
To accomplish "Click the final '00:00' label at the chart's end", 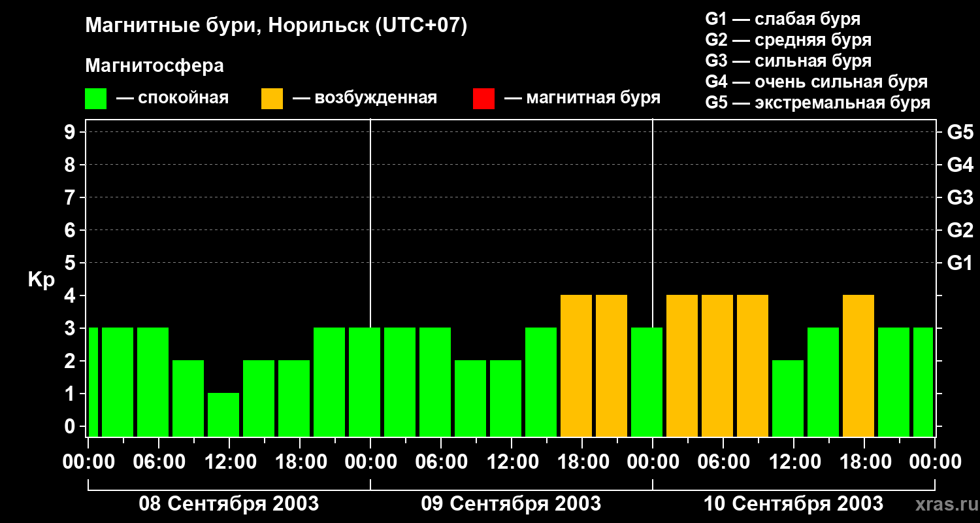I will pyautogui.click(x=934, y=462).
